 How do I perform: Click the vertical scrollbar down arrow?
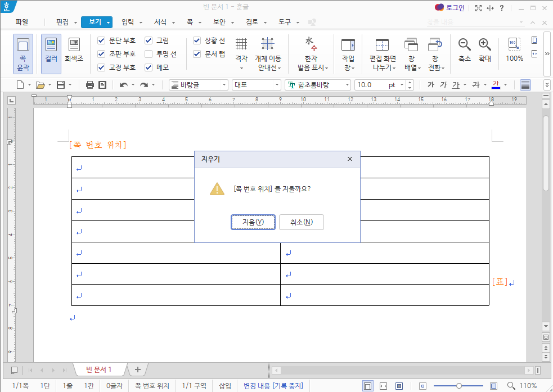click(x=546, y=326)
